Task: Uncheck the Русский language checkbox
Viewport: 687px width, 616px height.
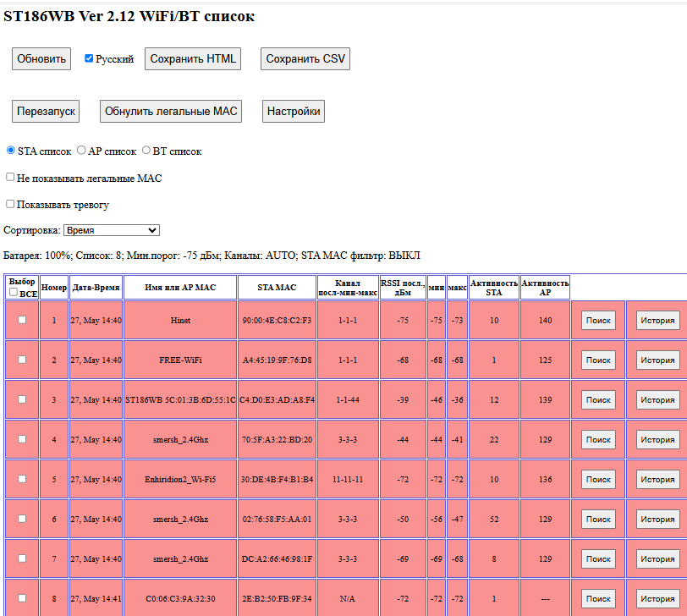Action: coord(89,59)
